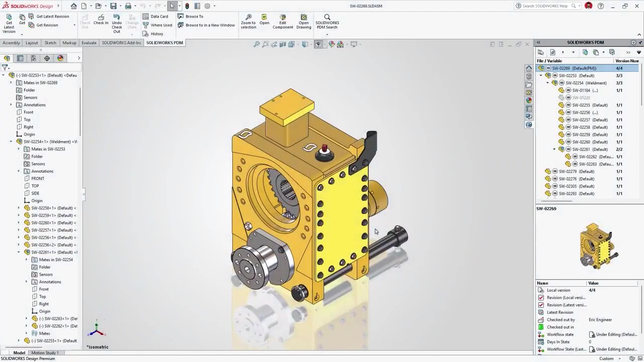Switch to the SOLIDWORKS PDM ribbon tab
Viewport: 644px width, 362px height.
[165, 43]
